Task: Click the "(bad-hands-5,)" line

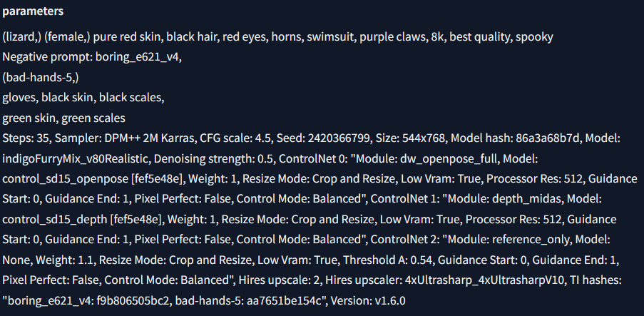Action: coord(41,78)
